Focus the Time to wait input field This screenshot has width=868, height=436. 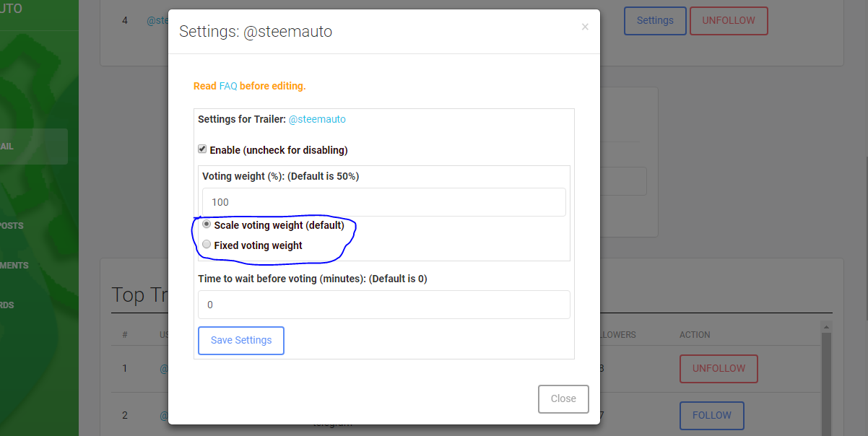[x=384, y=305]
